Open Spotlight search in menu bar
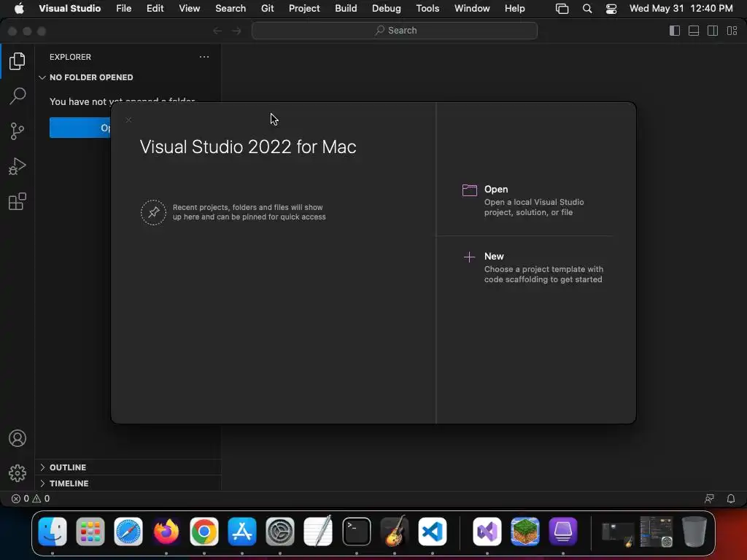747x560 pixels. tap(587, 9)
